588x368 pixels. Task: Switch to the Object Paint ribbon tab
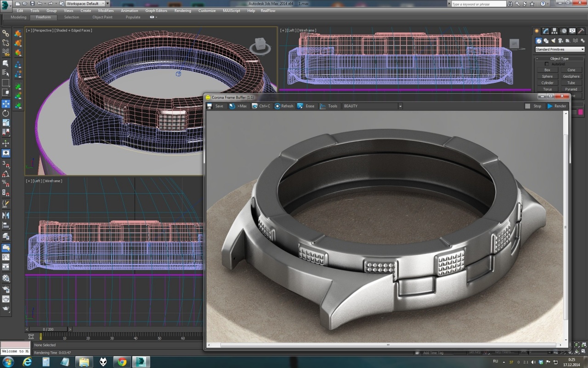pyautogui.click(x=102, y=17)
